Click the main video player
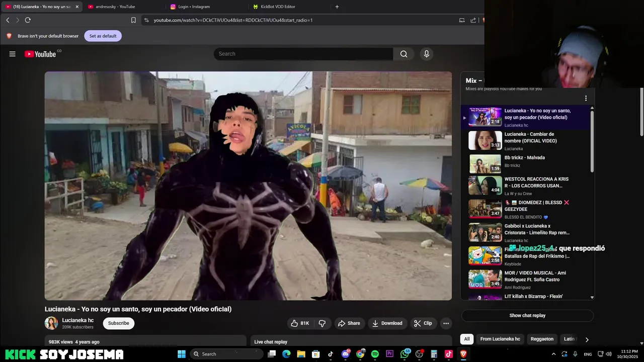644x362 pixels. click(248, 186)
